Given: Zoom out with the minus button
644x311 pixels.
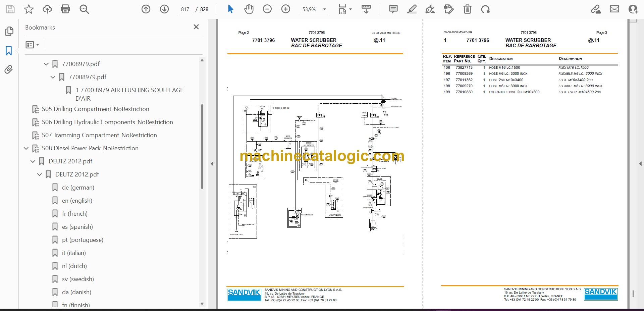Looking at the screenshot, I should pos(267,9).
